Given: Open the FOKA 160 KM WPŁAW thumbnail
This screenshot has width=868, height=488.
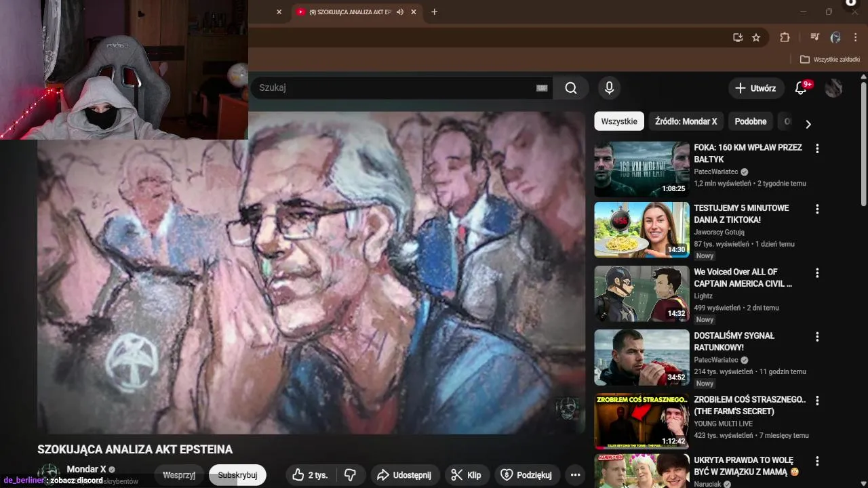Looking at the screenshot, I should (642, 169).
